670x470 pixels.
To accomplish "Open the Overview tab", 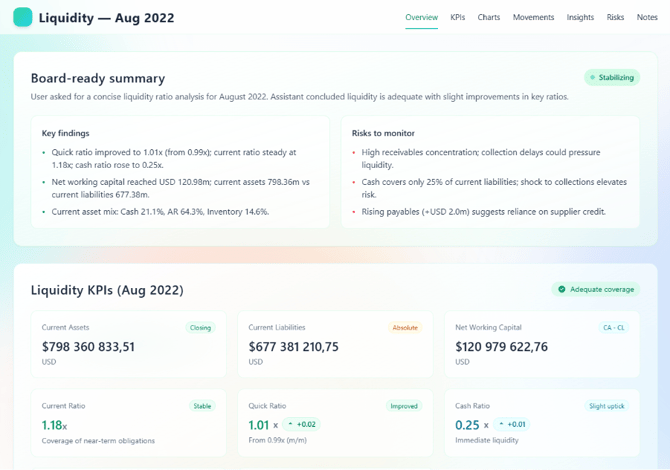I will pos(421,17).
